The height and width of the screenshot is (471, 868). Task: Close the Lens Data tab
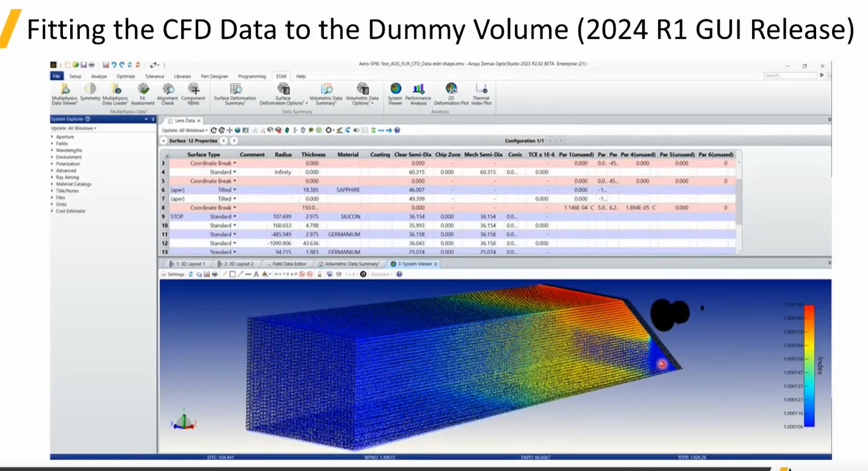click(x=199, y=121)
